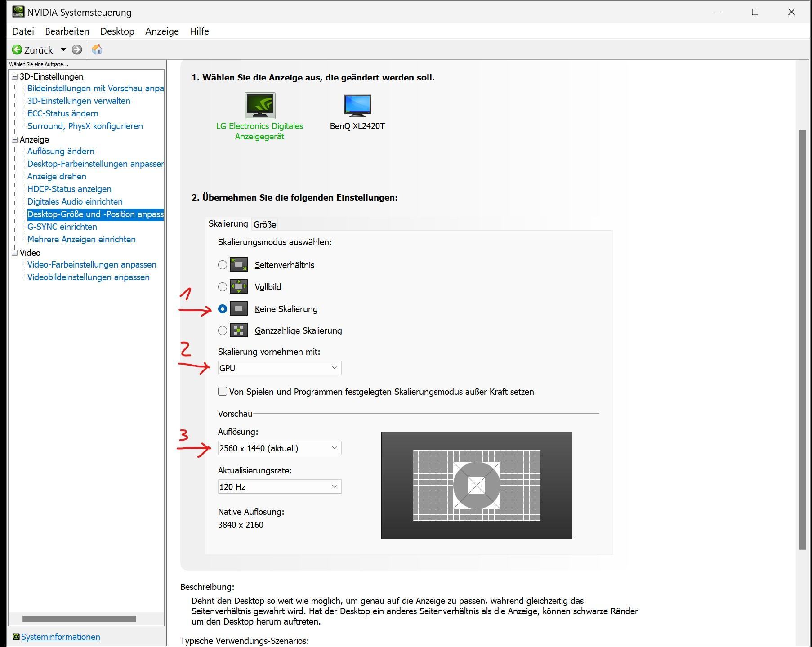Click the green Zurück back arrow icon
The image size is (812, 647).
point(17,49)
